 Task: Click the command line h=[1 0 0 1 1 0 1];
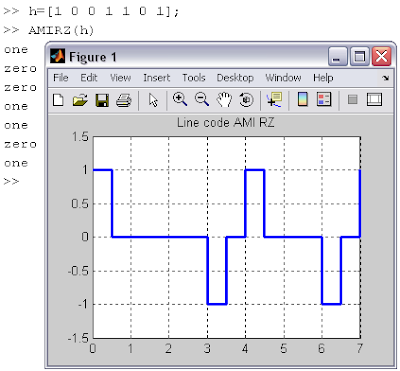(x=104, y=11)
